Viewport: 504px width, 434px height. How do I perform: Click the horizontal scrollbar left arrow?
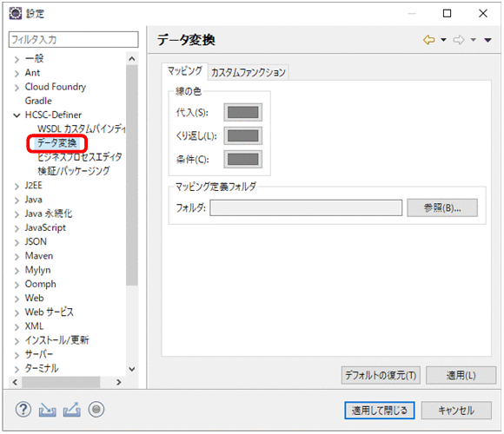(15, 382)
